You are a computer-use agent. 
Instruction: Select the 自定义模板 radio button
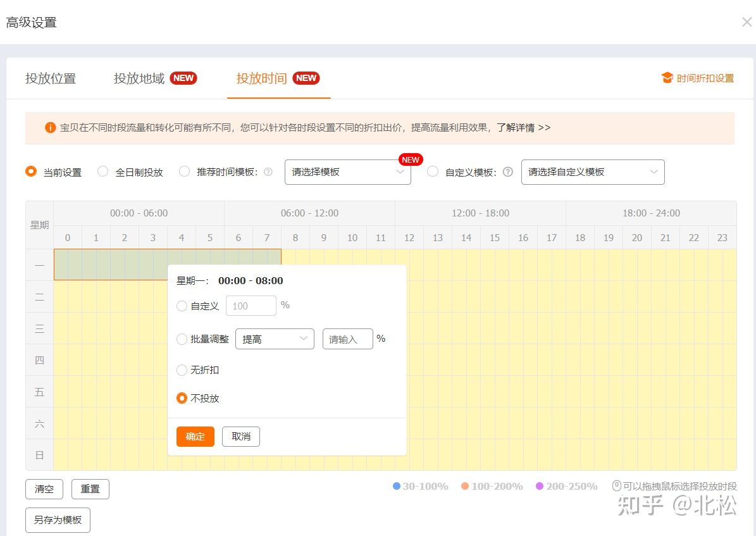[x=433, y=171]
